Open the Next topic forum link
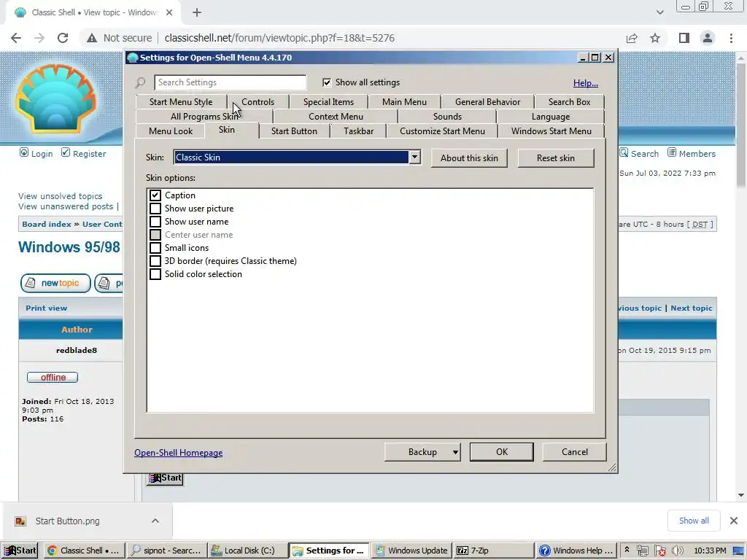 (692, 308)
